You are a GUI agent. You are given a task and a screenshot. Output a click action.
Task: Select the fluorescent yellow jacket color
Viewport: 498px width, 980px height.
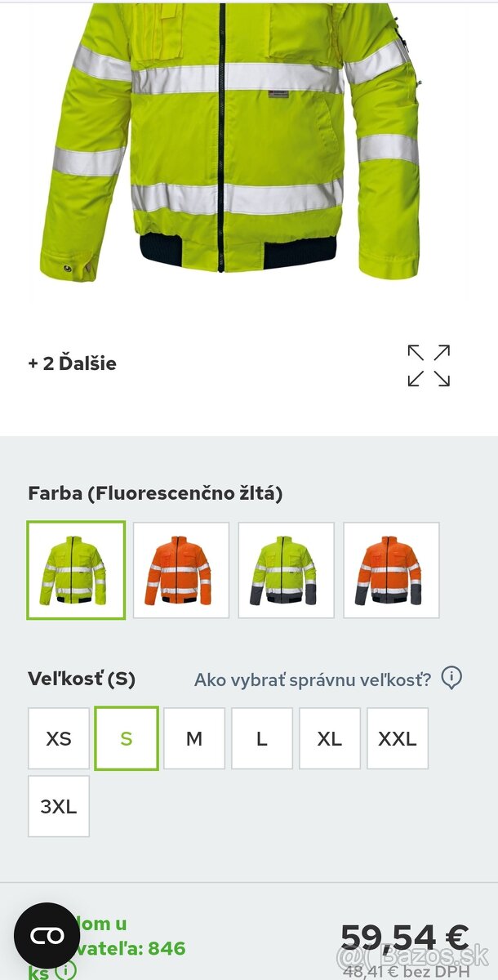(x=76, y=570)
